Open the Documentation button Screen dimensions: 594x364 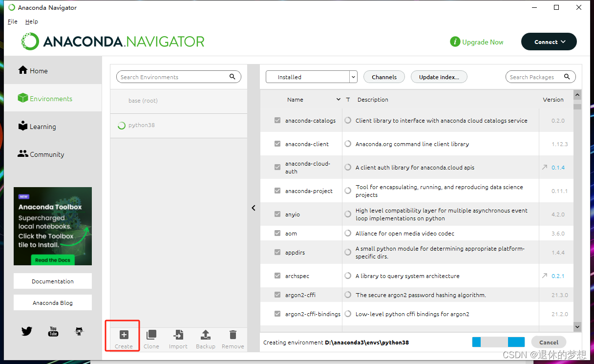[x=53, y=281]
